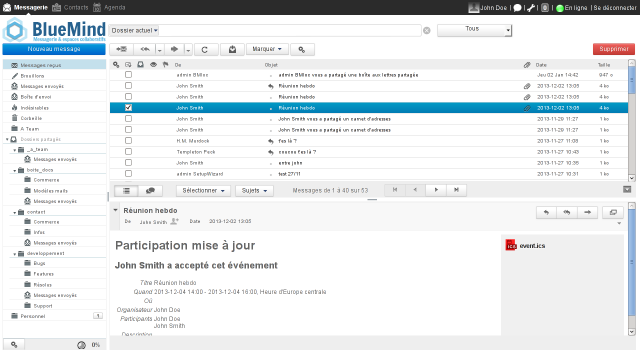Click the search text field
640x360 pixels.
(x=290, y=31)
